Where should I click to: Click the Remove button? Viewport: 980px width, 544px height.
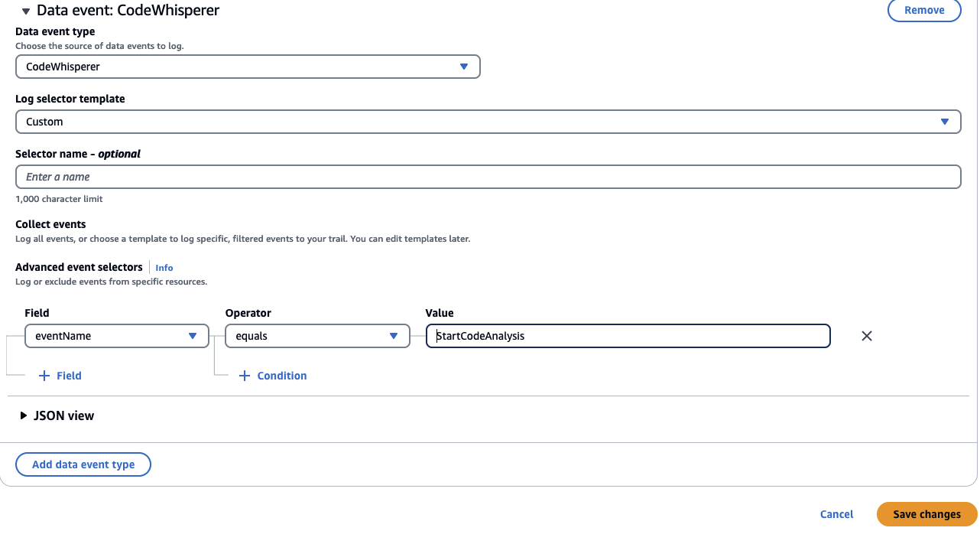coord(924,11)
